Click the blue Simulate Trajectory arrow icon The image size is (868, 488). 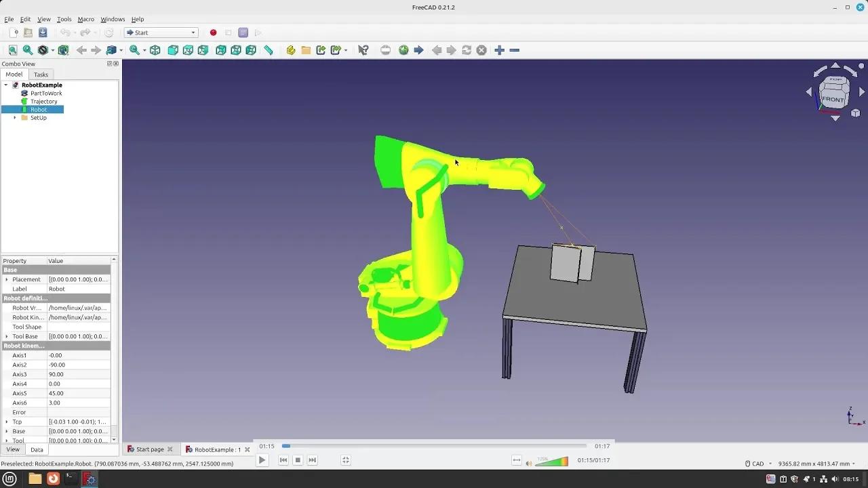[x=419, y=49]
